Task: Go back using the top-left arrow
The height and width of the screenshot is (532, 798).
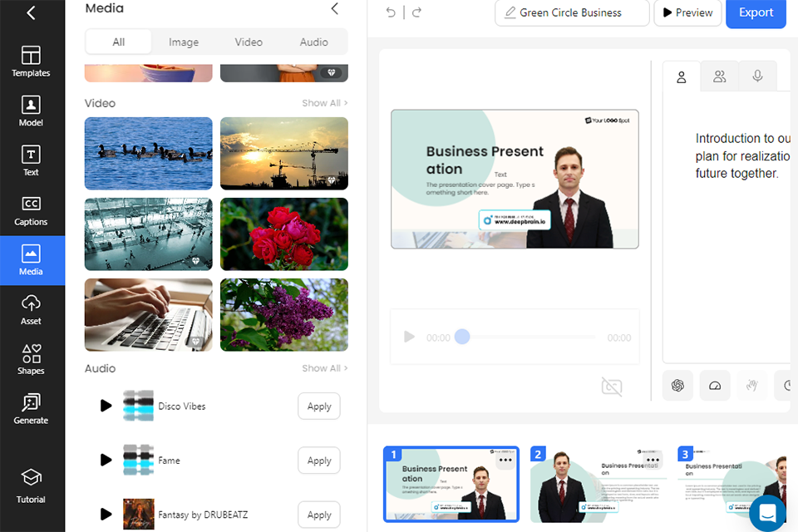Action: point(31,12)
